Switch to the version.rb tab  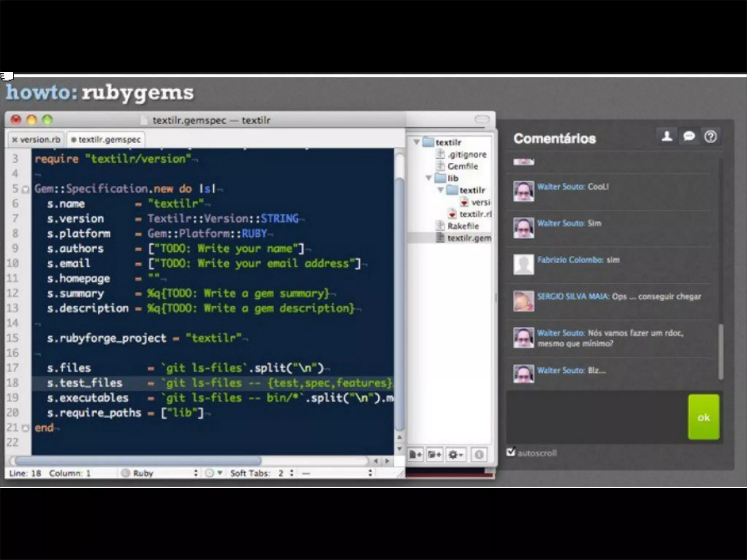39,140
